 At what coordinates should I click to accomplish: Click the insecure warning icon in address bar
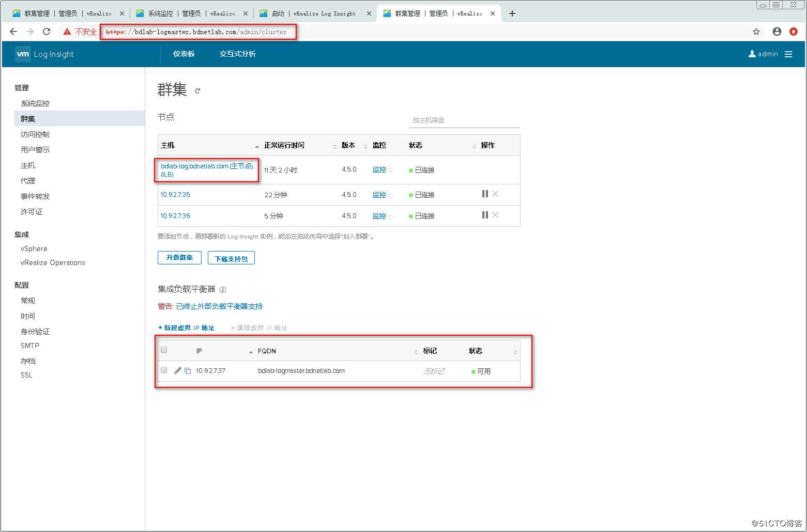pyautogui.click(x=67, y=32)
